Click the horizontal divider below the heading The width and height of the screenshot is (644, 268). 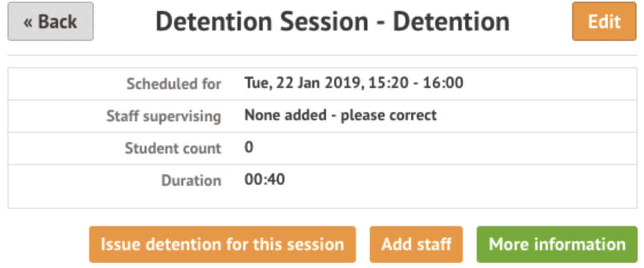click(322, 55)
